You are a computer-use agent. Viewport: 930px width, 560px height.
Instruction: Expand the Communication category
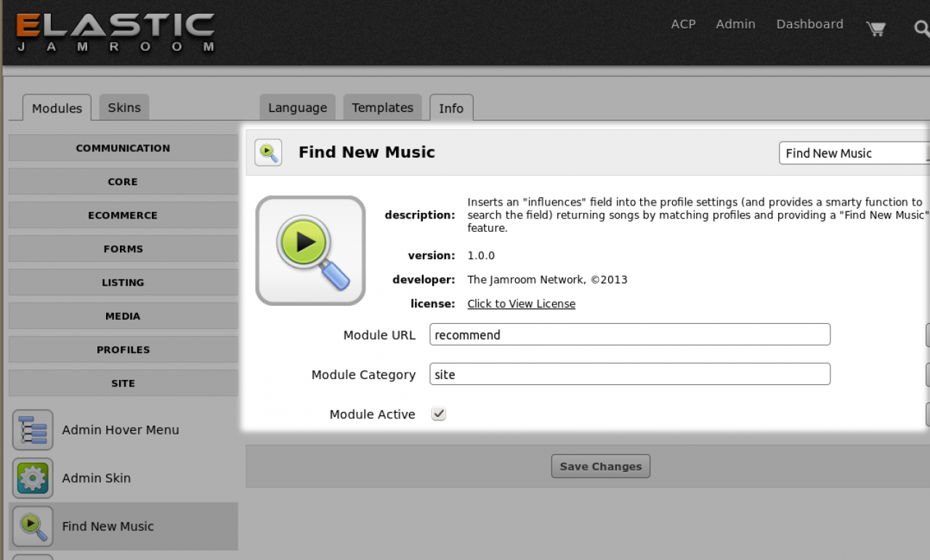click(x=123, y=148)
